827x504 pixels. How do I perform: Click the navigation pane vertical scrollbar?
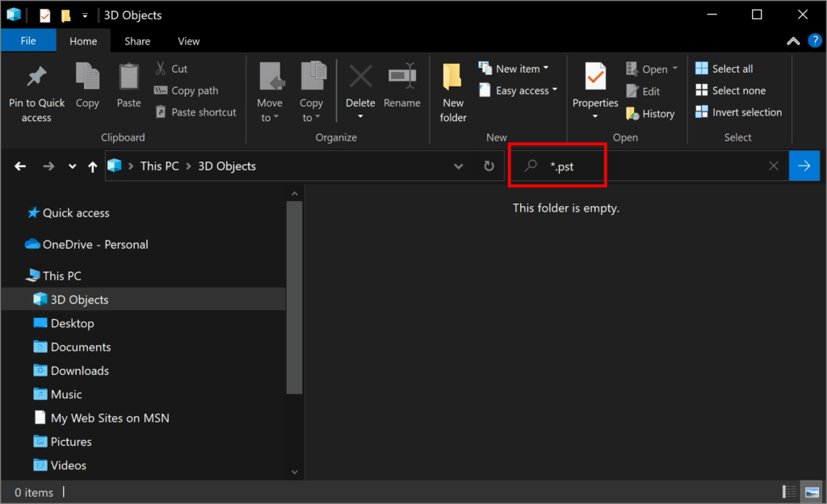[x=295, y=299]
